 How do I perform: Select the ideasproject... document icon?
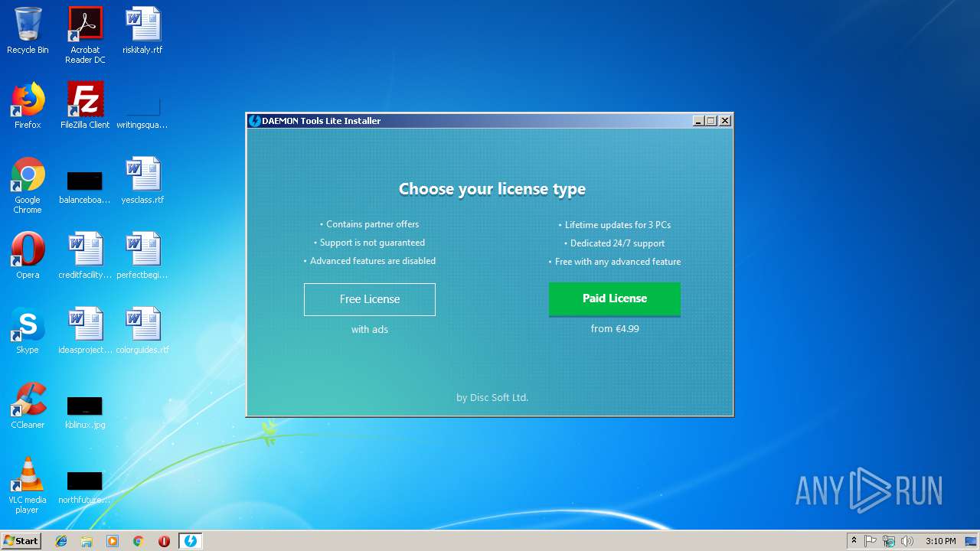(85, 331)
